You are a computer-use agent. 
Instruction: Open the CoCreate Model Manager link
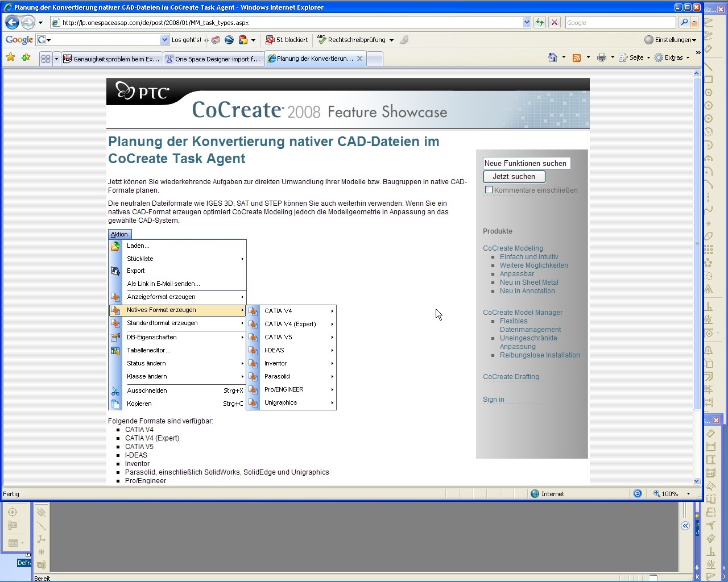tap(522, 313)
